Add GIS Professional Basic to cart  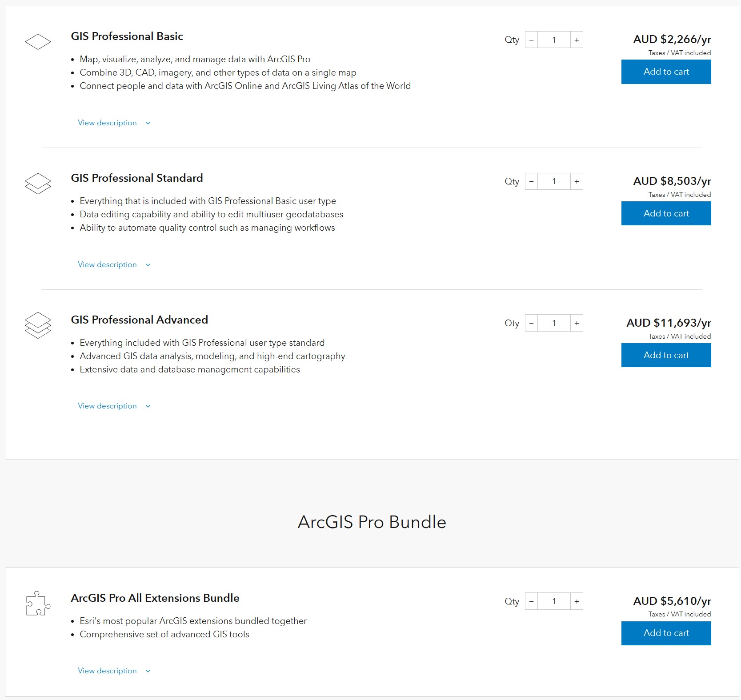point(666,72)
